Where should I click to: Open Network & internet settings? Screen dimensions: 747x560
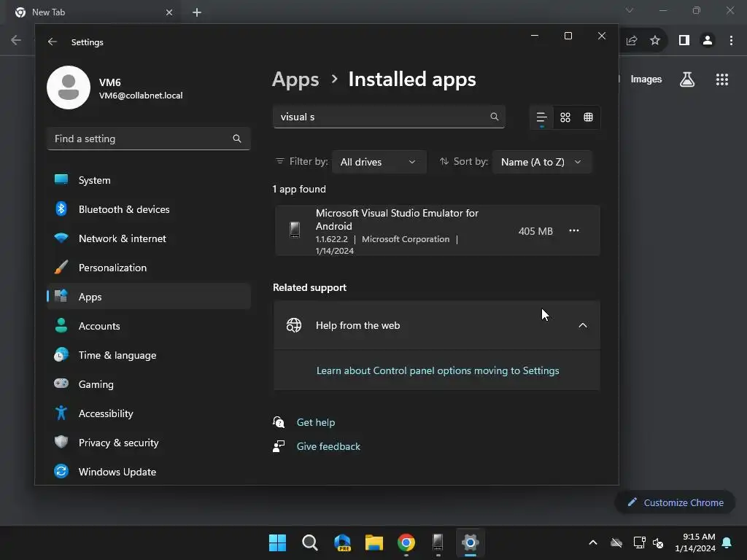coord(149,238)
